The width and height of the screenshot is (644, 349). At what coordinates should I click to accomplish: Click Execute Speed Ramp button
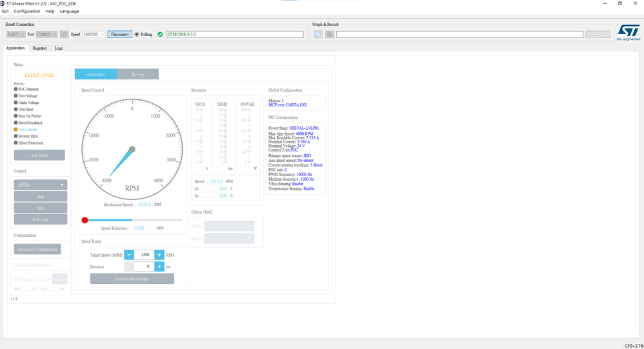[x=132, y=279]
